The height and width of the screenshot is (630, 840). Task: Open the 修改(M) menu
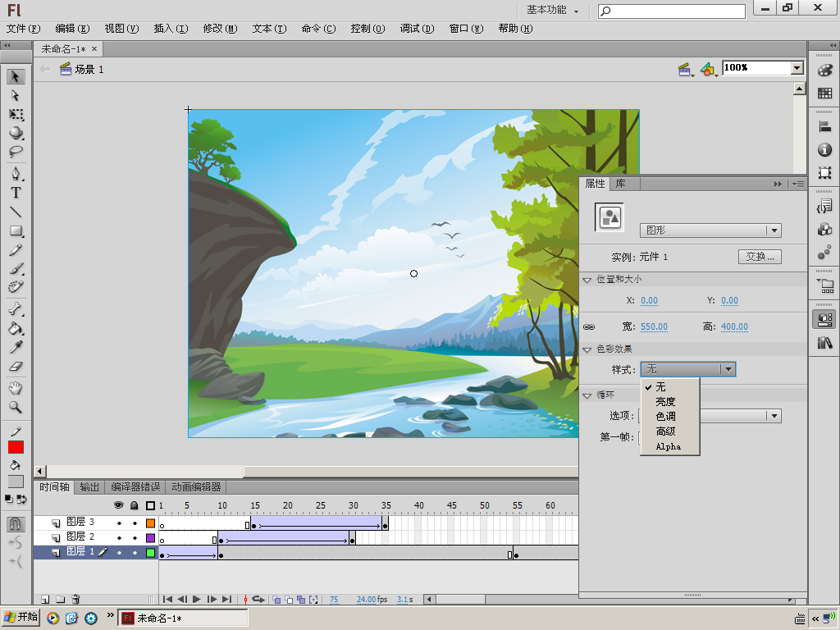(220, 29)
